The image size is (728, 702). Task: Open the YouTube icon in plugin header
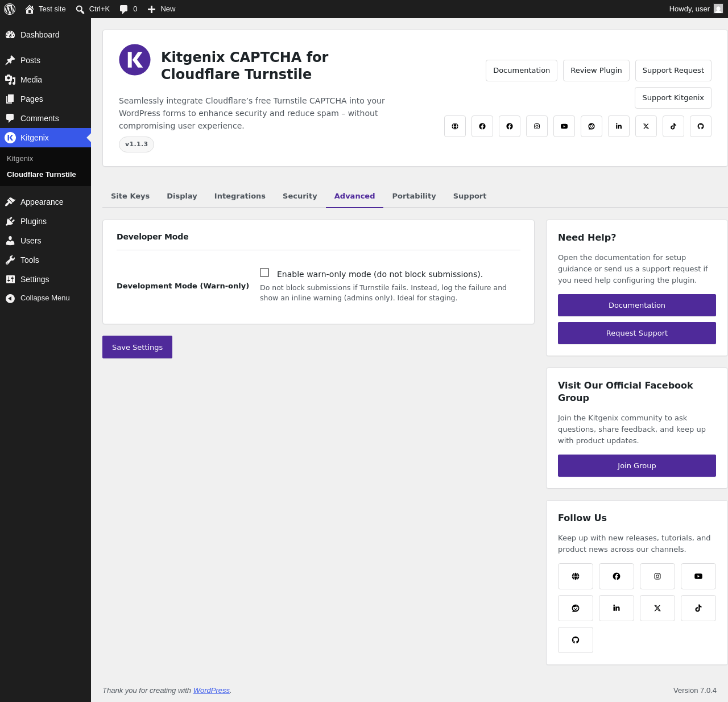[564, 126]
